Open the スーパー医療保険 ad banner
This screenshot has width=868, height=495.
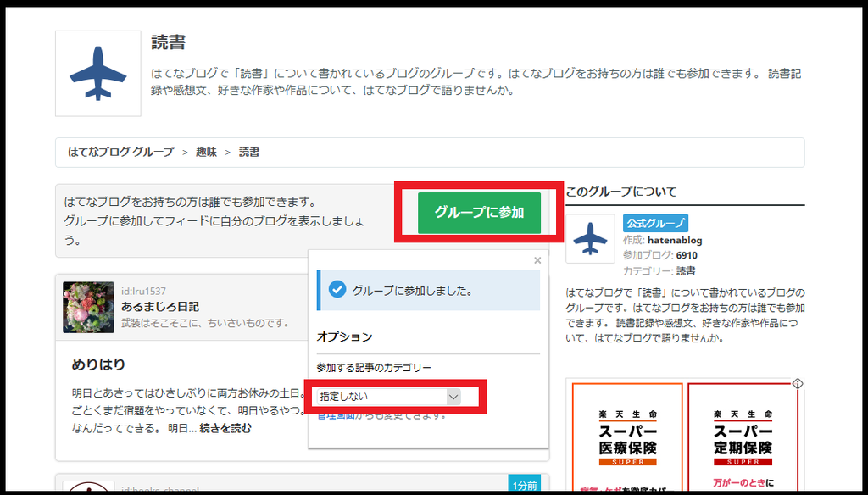tap(627, 437)
